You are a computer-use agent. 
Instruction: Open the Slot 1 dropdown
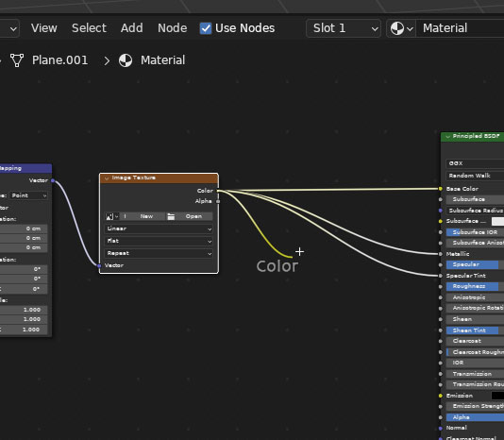point(344,28)
